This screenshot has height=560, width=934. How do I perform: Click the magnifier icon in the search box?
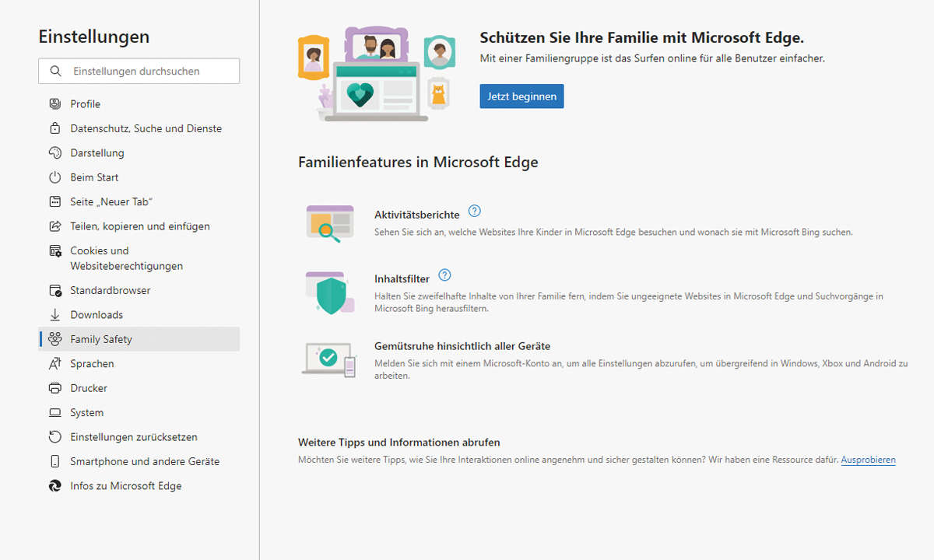pos(55,71)
